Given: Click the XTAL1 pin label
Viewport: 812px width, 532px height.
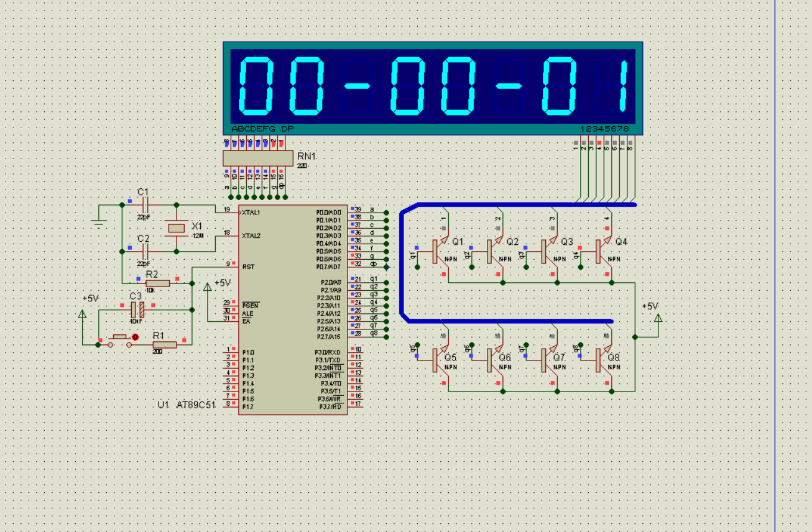Looking at the screenshot, I should point(251,213).
